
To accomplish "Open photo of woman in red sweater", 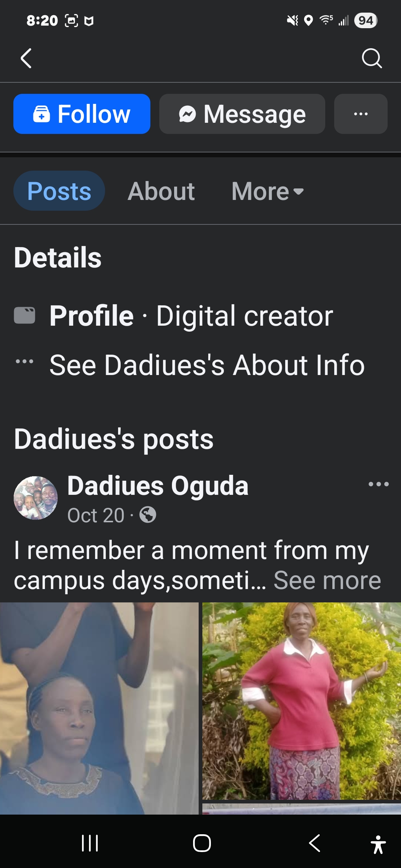I will [301, 700].
